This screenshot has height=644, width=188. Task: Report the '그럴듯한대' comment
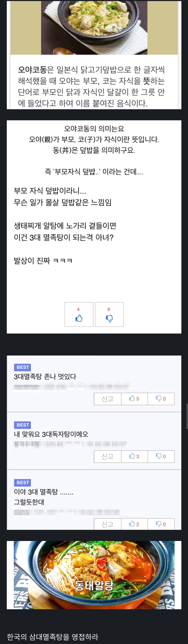tap(108, 524)
